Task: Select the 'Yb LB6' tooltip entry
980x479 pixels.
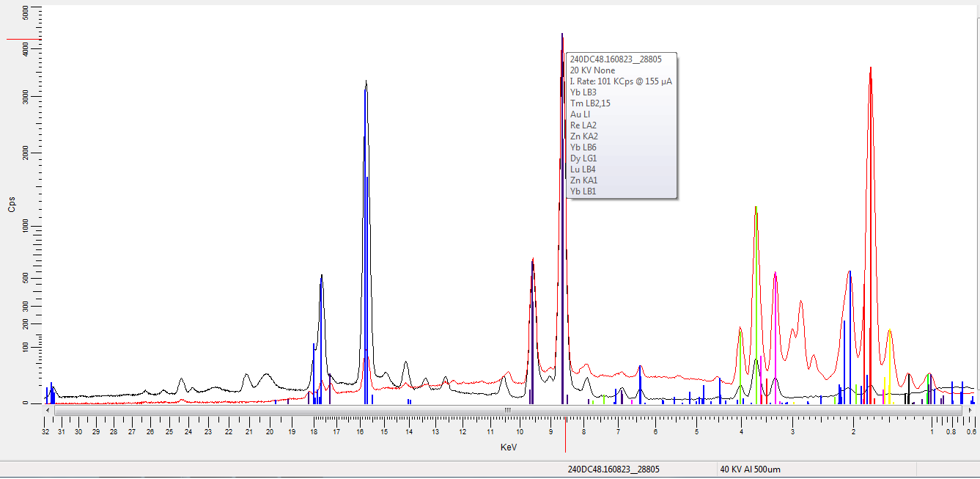Action: point(583,147)
